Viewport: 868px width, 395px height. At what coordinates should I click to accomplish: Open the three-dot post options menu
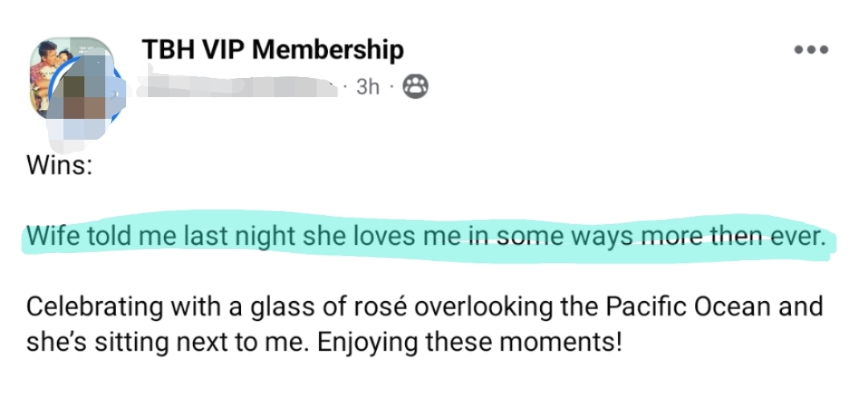[x=810, y=50]
